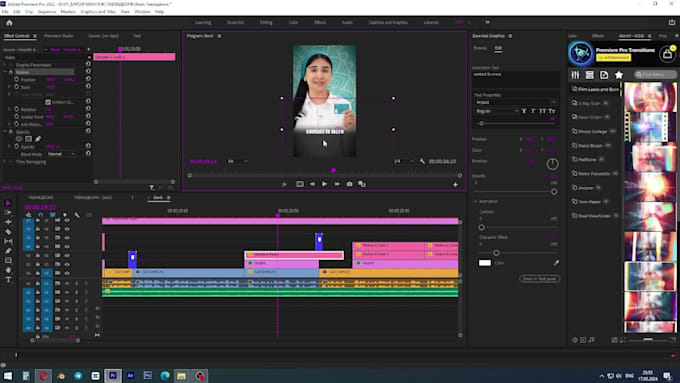Switch to the Editing workspace tab
This screenshot has width=680, height=383.
tap(266, 22)
